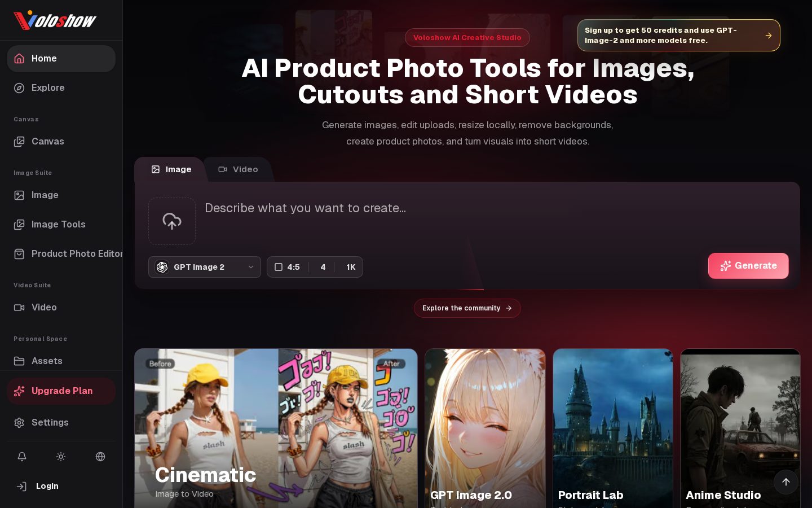Click the Voloshow AI Creative Studio badge
This screenshot has width=812, height=508.
tap(467, 38)
